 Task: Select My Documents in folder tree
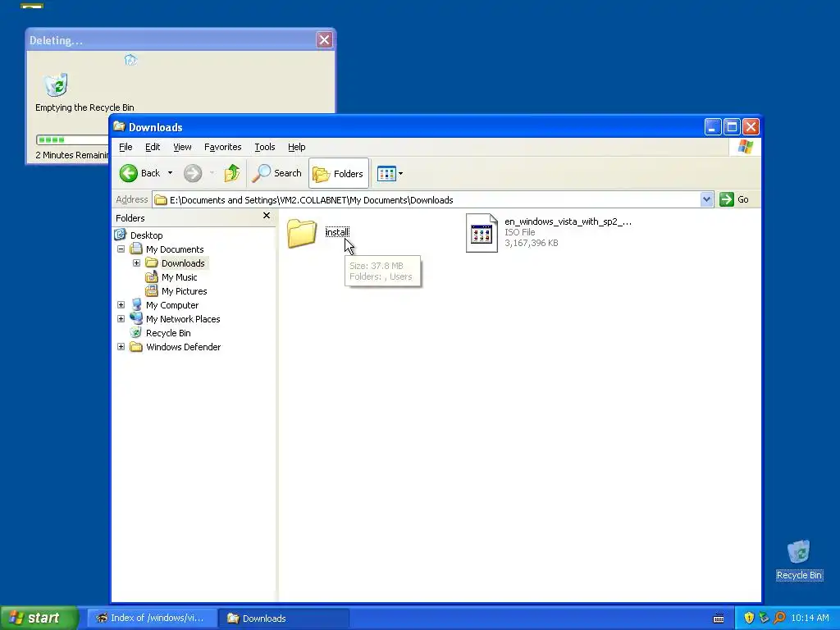pyautogui.click(x=175, y=249)
